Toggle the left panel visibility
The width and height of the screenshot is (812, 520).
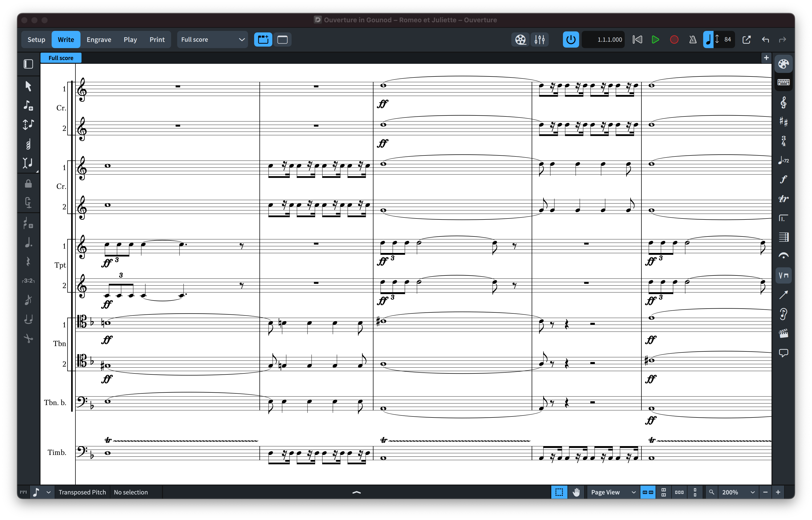coord(28,64)
